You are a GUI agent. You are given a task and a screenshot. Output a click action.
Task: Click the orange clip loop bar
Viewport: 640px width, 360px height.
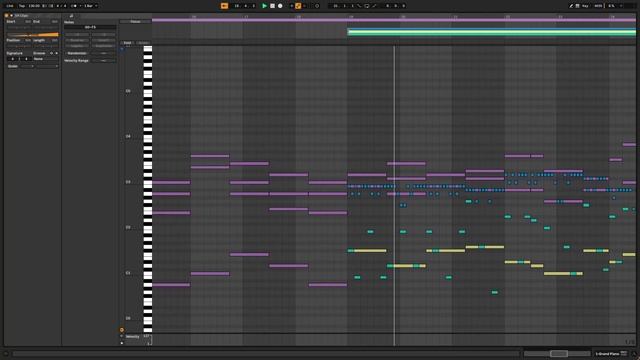33,35
